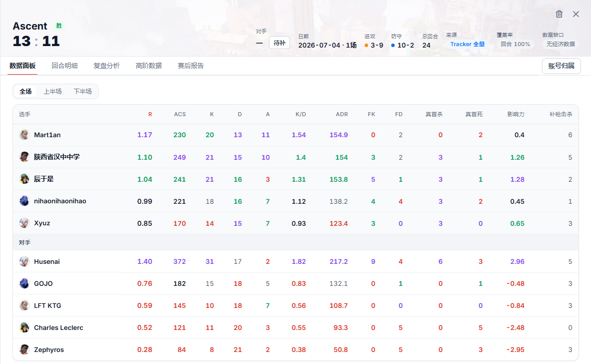
Task: Switch to the 数据面板 tab
Action: (x=23, y=66)
